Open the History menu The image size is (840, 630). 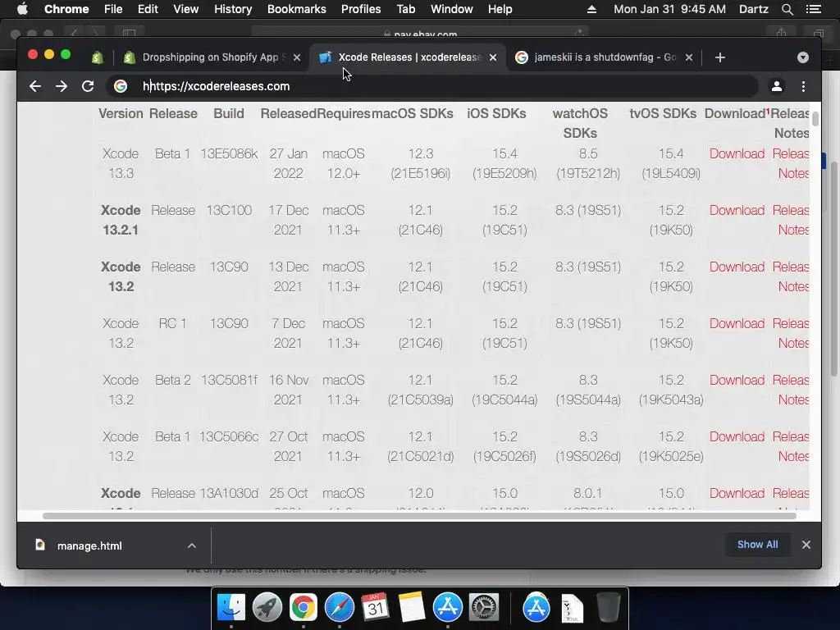(233, 9)
